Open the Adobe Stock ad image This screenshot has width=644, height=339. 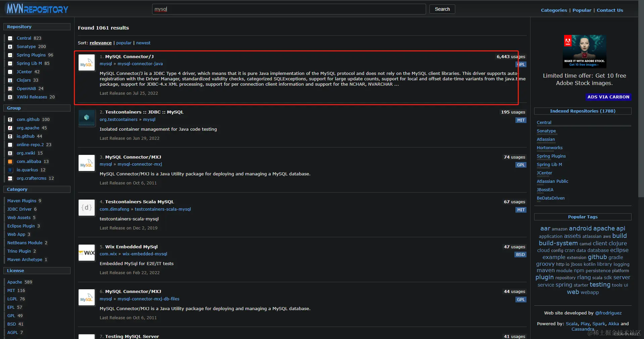click(584, 51)
